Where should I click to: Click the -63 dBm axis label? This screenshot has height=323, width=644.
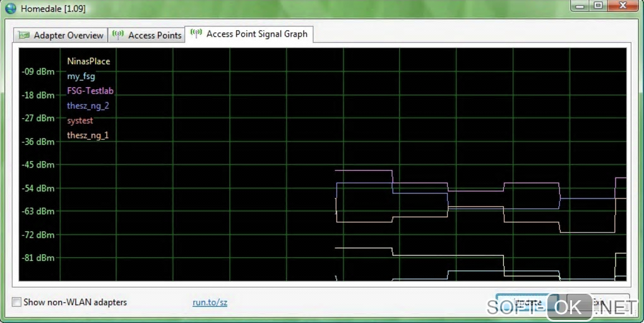[x=38, y=211]
